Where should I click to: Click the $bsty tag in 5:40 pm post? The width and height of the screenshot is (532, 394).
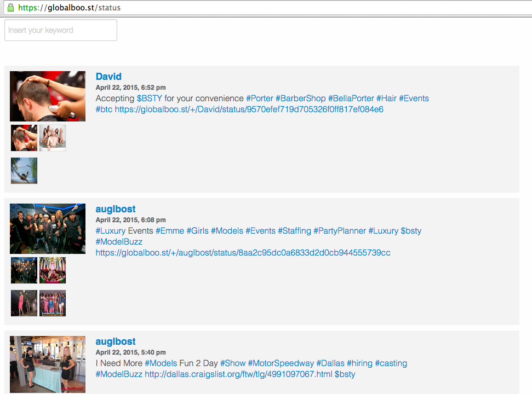point(345,374)
